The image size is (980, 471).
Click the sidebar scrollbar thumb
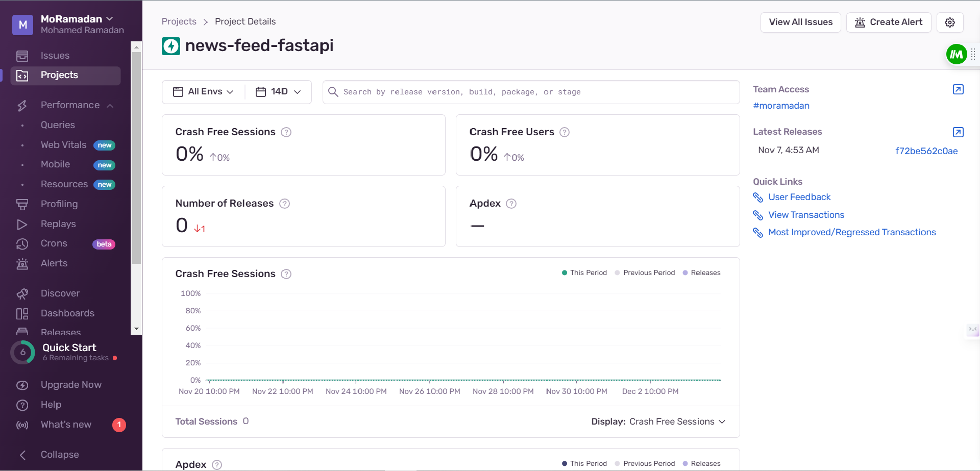click(136, 158)
